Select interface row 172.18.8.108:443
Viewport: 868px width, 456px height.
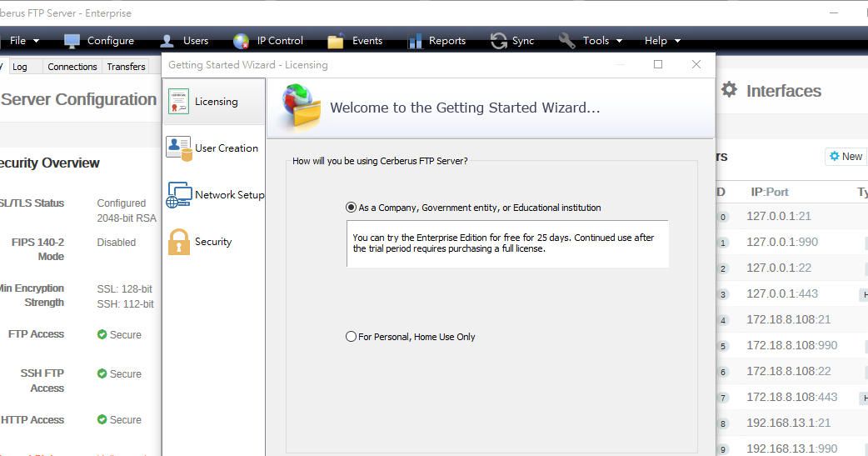(791, 398)
